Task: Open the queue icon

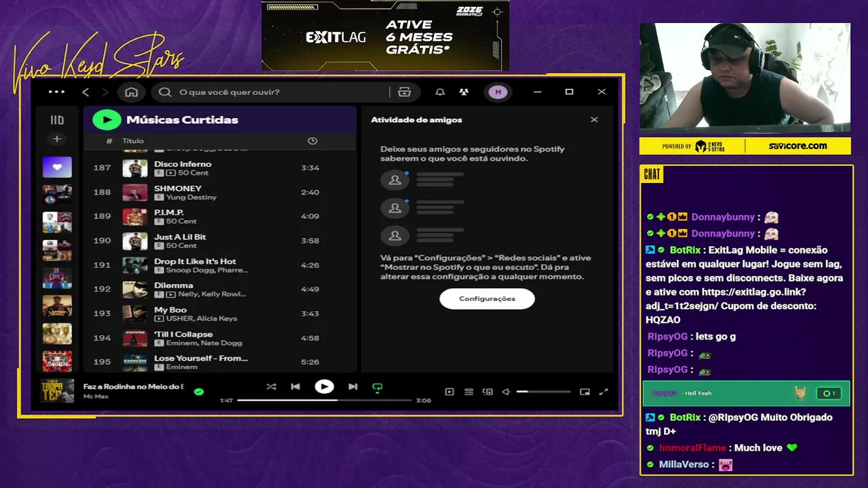Action: [x=469, y=392]
